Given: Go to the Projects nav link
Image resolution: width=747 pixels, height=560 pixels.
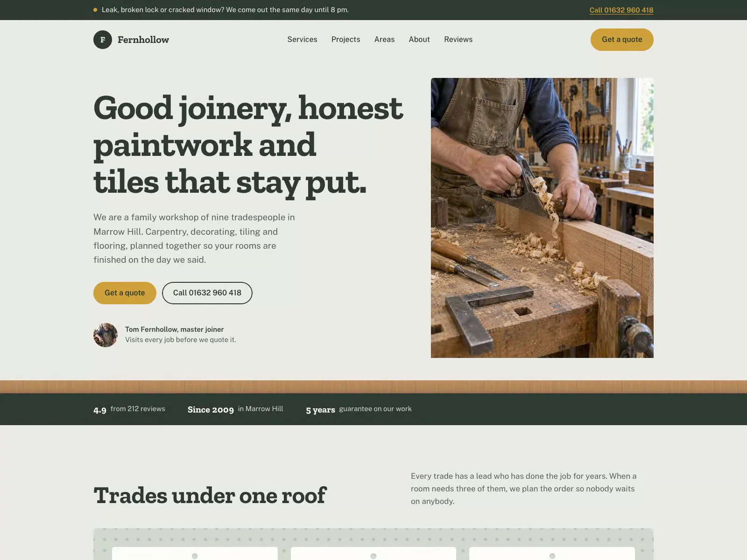Looking at the screenshot, I should 345,40.
